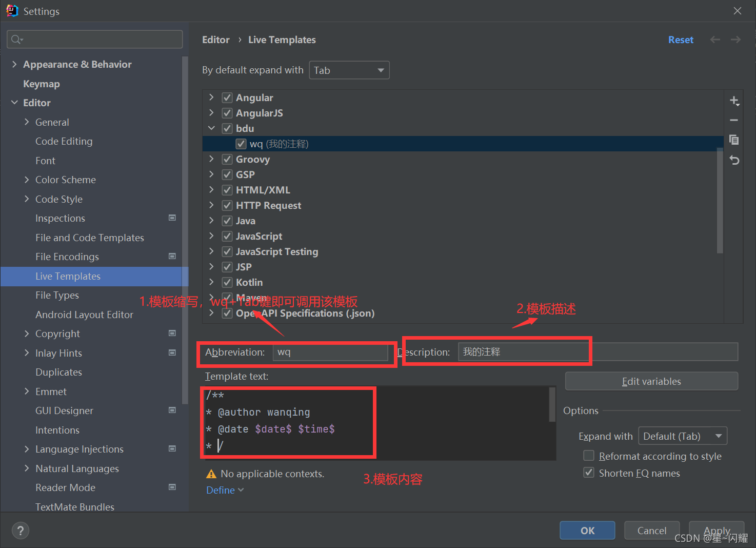Open the Font settings page
Viewport: 756px width, 548px height.
[x=45, y=161]
